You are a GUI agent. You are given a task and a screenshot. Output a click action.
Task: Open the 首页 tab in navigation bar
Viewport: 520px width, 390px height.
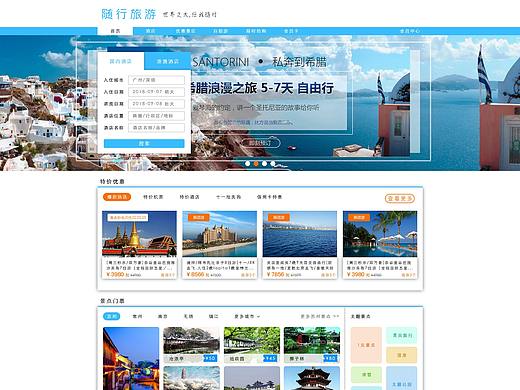[115, 31]
